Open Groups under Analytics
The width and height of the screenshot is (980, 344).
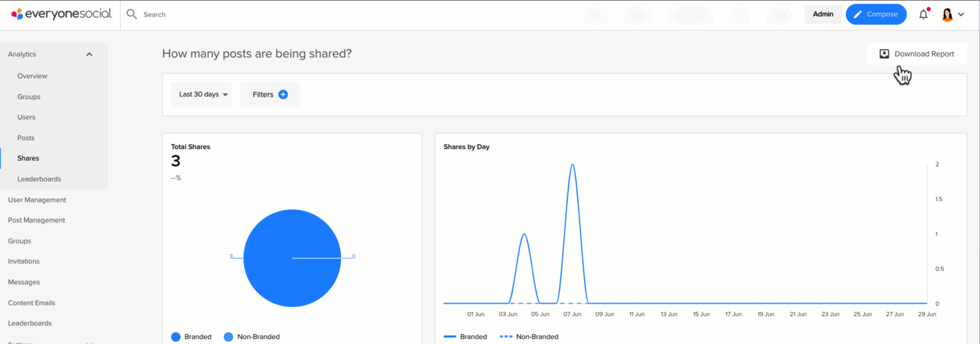29,97
